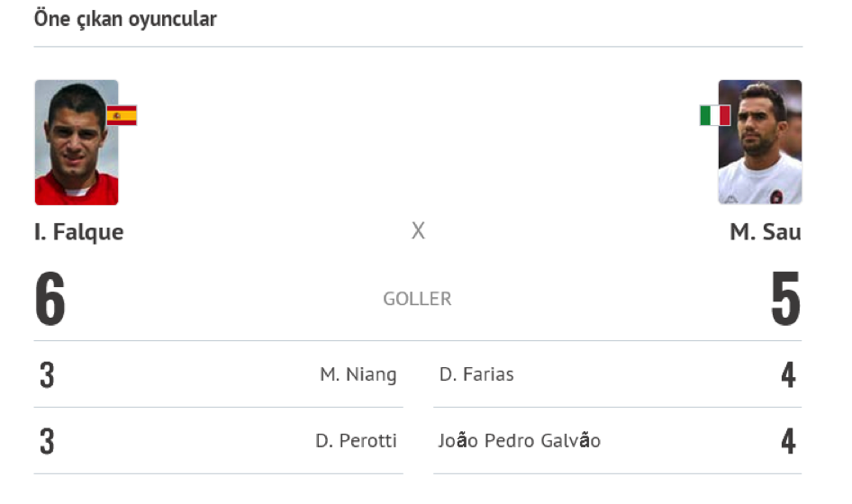Image resolution: width=852 pixels, height=504 pixels.
Task: Click D. Farias's goal count 4
Action: [788, 374]
